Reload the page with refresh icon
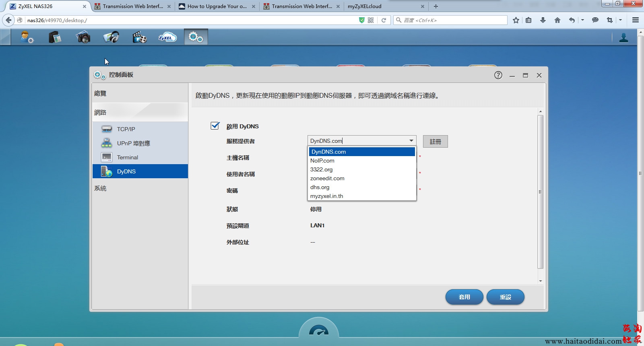Screen dimensions: 644x346 (384, 20)
